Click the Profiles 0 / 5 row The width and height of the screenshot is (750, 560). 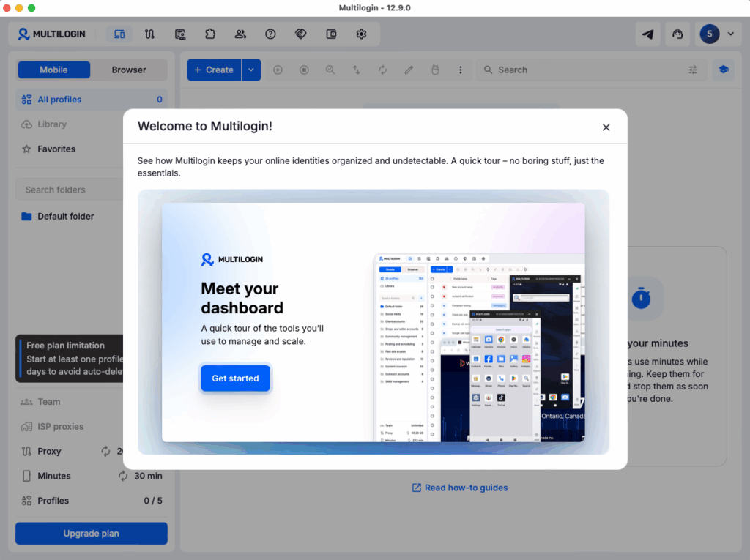(92, 501)
